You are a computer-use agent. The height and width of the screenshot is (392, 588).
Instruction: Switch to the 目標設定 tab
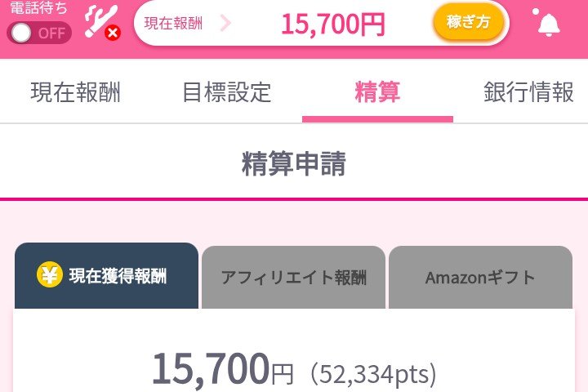(x=226, y=92)
